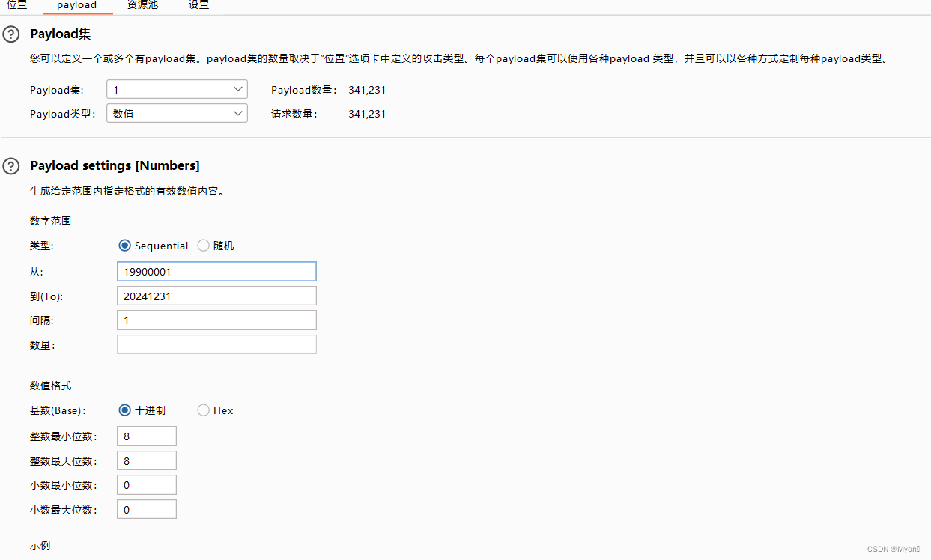Click the help icon beside Payload集 heading

(x=10, y=33)
